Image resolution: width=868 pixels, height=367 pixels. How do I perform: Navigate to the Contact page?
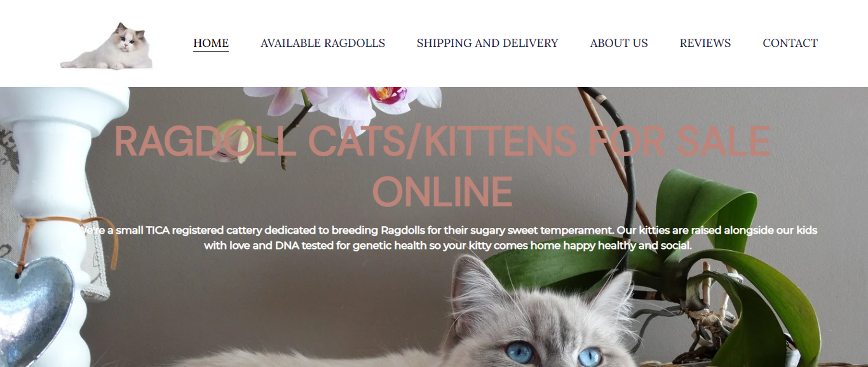click(790, 43)
